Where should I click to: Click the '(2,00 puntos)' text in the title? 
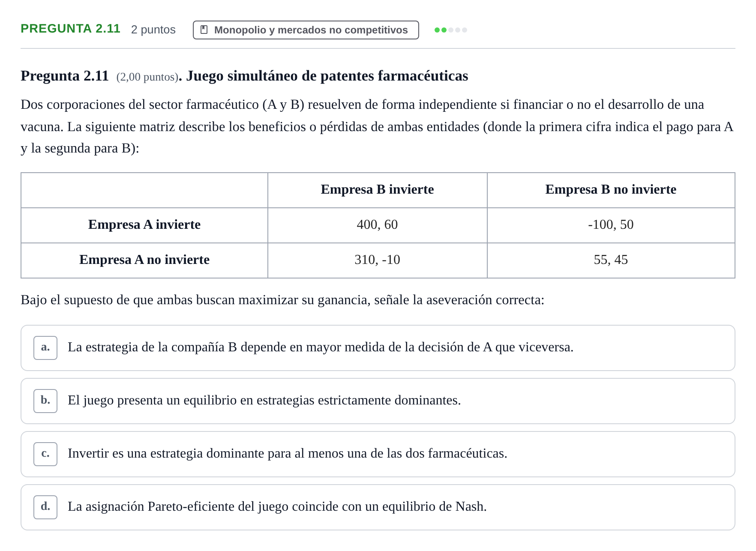147,77
